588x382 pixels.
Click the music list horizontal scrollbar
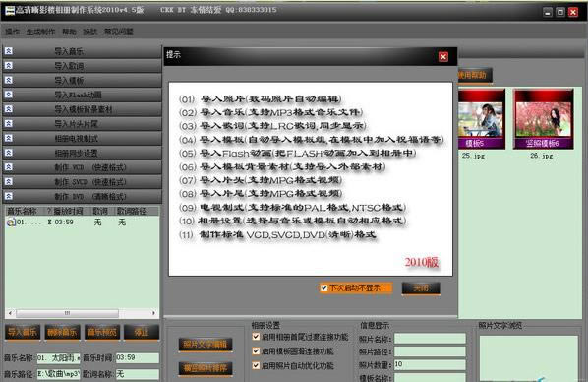pyautogui.click(x=82, y=312)
